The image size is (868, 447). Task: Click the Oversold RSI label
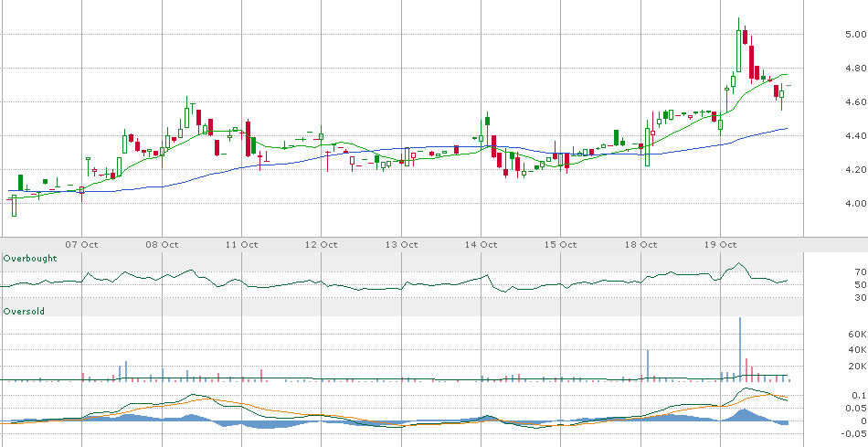coord(24,312)
